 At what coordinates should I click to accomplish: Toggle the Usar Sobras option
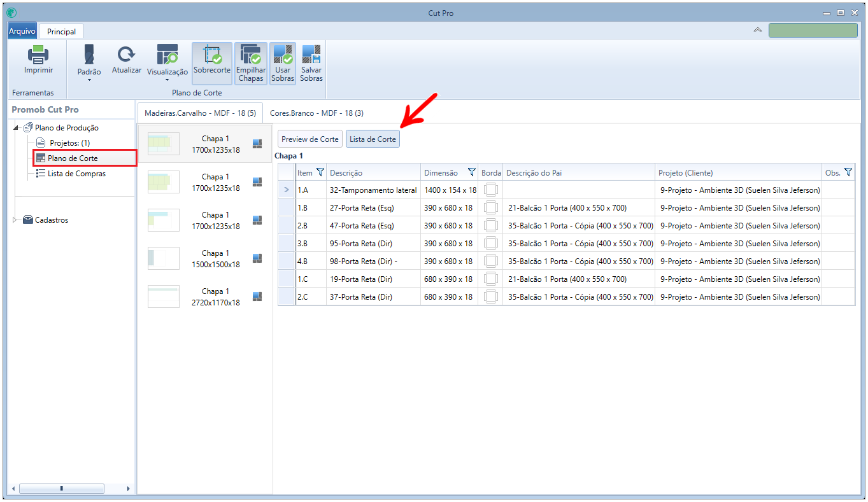click(283, 64)
